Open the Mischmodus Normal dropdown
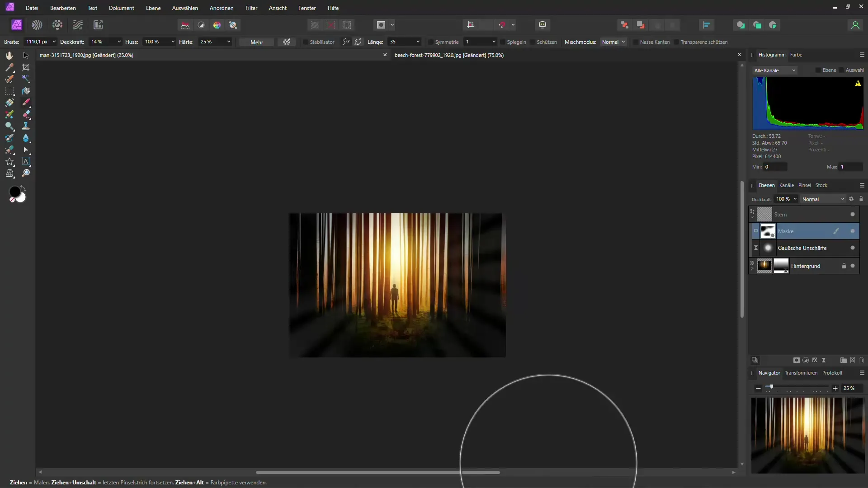 tap(613, 42)
